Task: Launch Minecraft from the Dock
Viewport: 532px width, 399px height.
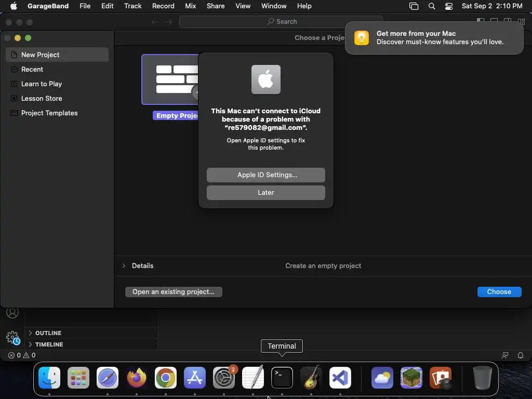Action: pyautogui.click(x=411, y=378)
